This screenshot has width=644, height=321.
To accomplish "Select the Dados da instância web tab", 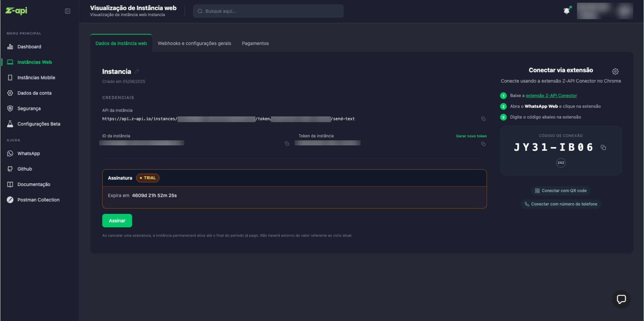I will (x=121, y=43).
